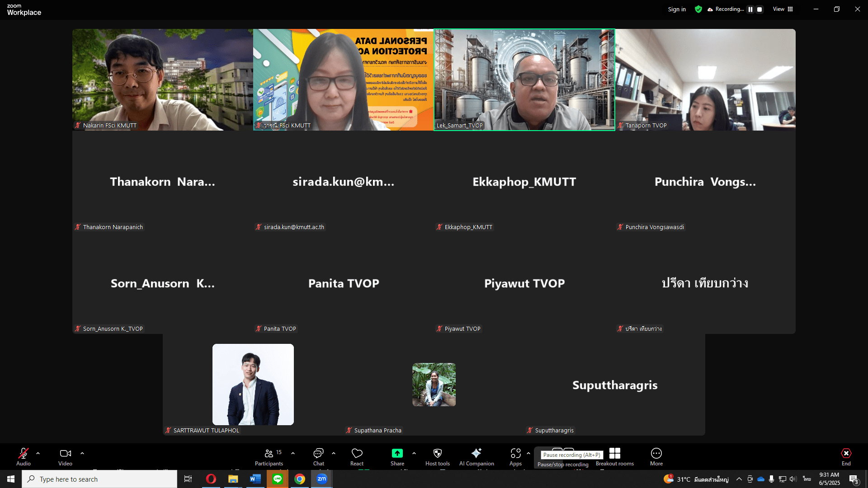Viewport: 868px width, 488px height.
Task: Select Tanaporn TVOP video tile
Action: (x=705, y=80)
